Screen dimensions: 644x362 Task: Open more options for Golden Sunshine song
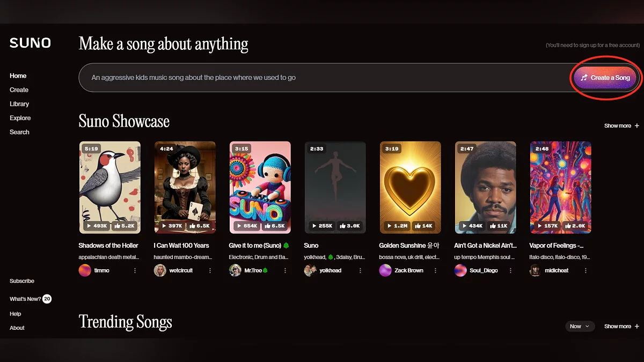pos(435,270)
